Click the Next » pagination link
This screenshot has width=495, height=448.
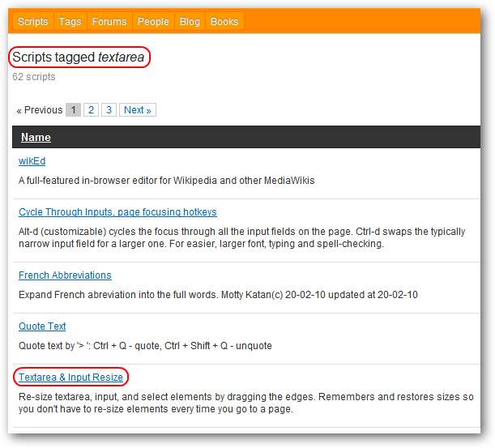(138, 110)
